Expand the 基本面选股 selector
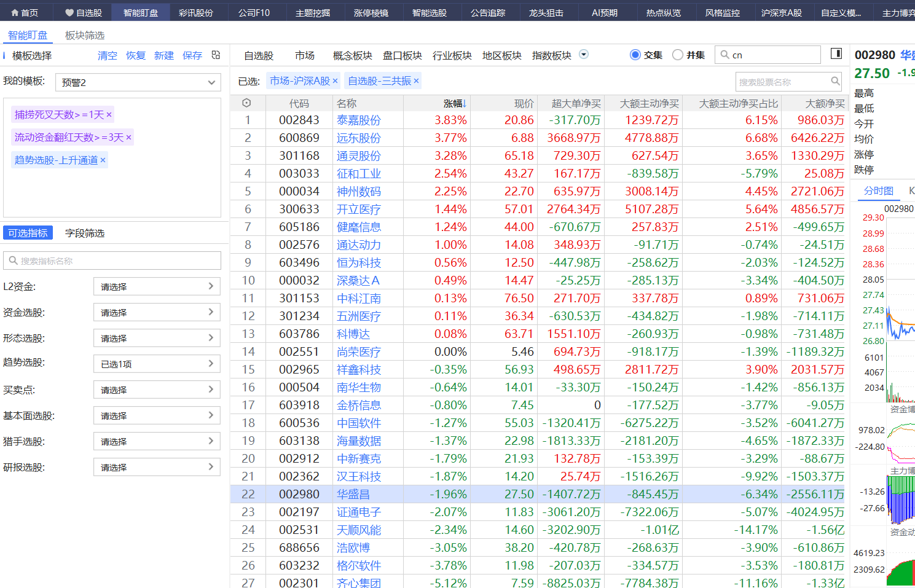The image size is (915, 588). click(x=157, y=415)
